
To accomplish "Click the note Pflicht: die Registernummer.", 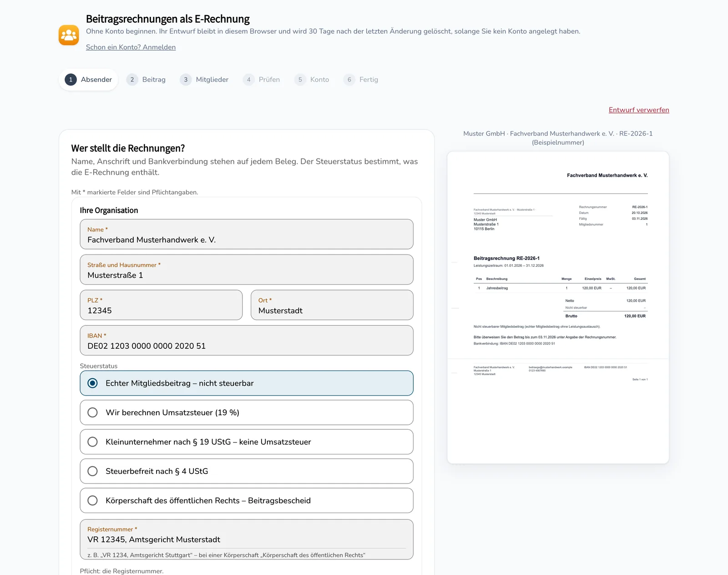I will pos(121,571).
